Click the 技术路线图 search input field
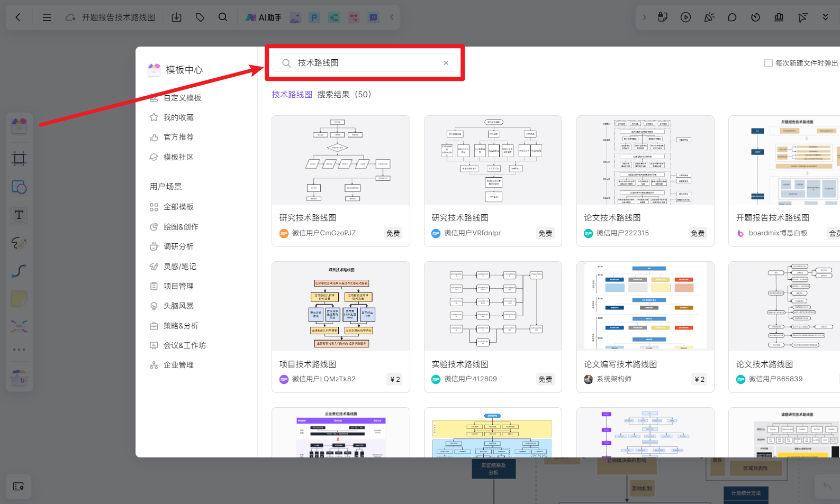Viewport: 840px width, 504px height. tap(365, 63)
